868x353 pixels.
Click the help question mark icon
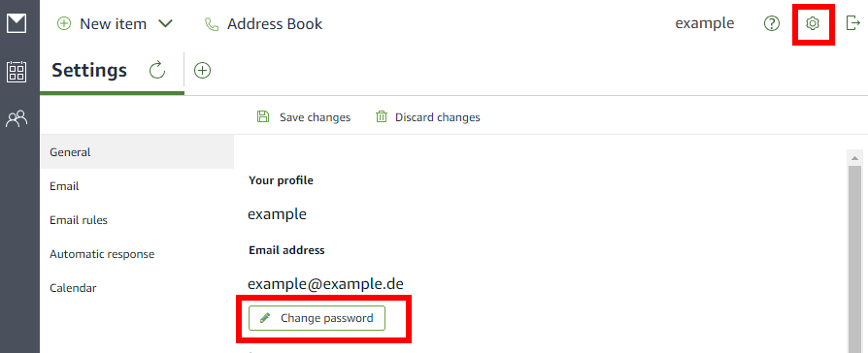771,24
